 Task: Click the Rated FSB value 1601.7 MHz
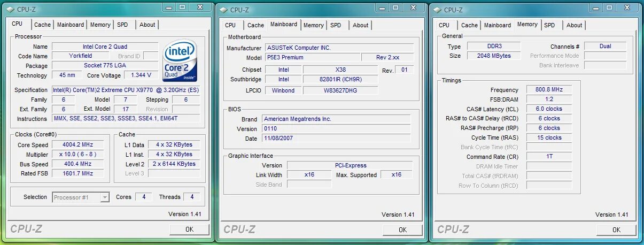click(78, 174)
